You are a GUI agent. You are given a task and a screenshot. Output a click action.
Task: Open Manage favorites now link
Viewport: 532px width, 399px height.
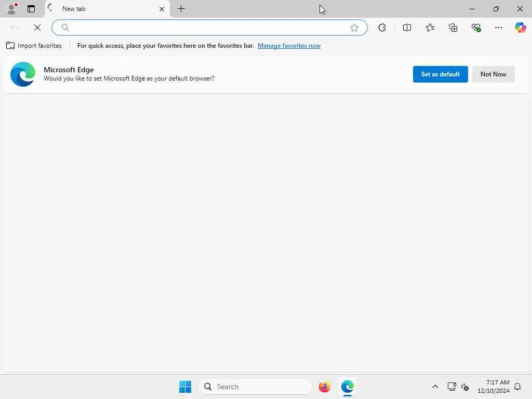pos(289,46)
